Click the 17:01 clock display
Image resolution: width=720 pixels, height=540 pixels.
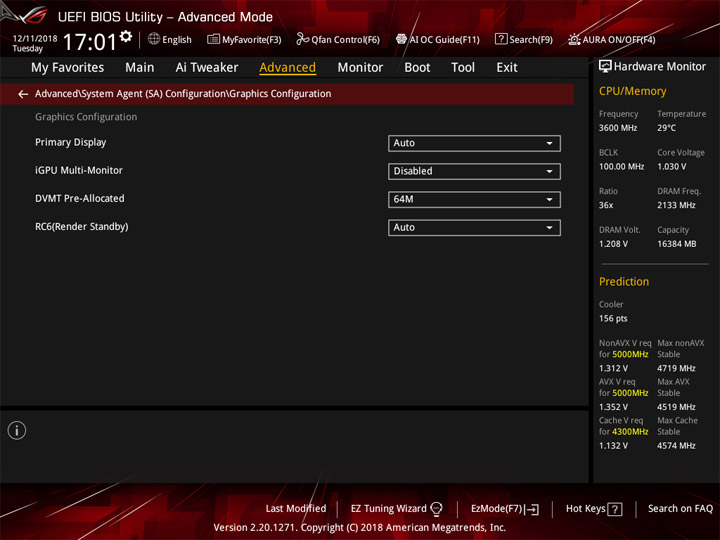[90, 42]
